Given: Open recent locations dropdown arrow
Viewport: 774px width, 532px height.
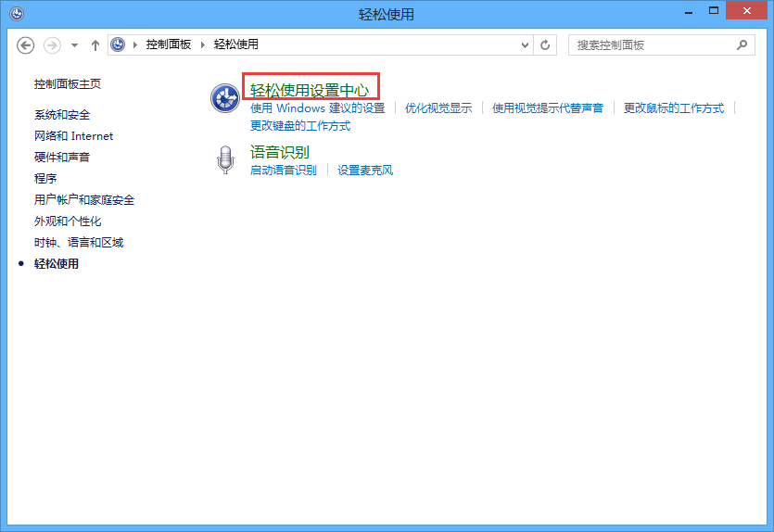Looking at the screenshot, I should (x=74, y=45).
